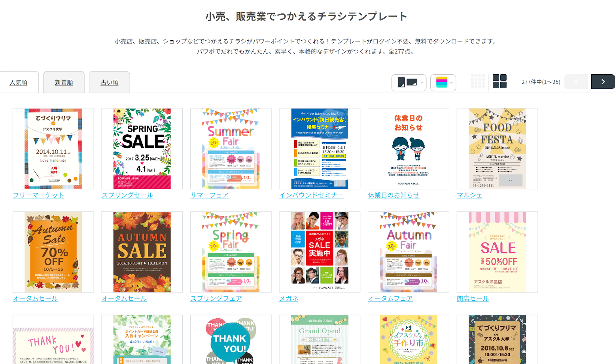Sort templates by 人気順 tab
Screen dimensions: 615x364
pos(19,82)
